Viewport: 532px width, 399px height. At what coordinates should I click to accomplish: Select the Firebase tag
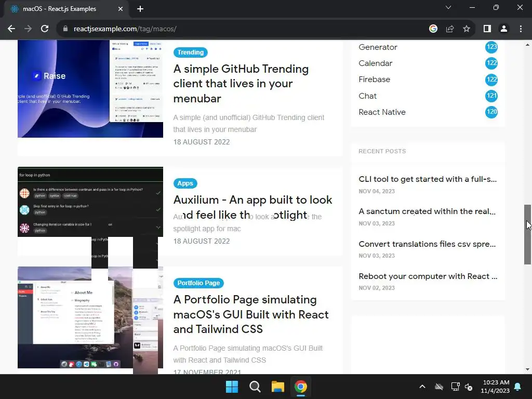point(374,79)
